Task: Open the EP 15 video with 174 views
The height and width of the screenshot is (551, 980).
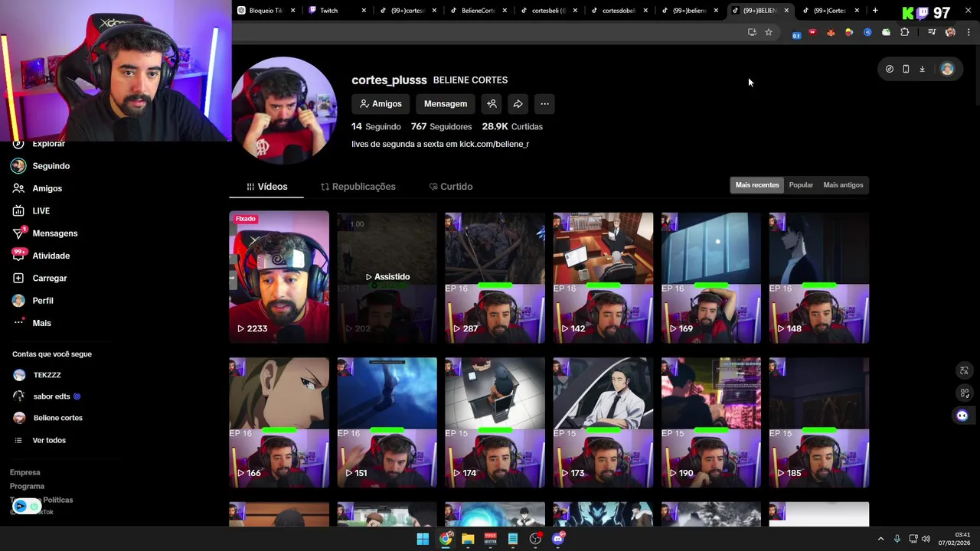Action: (x=495, y=422)
